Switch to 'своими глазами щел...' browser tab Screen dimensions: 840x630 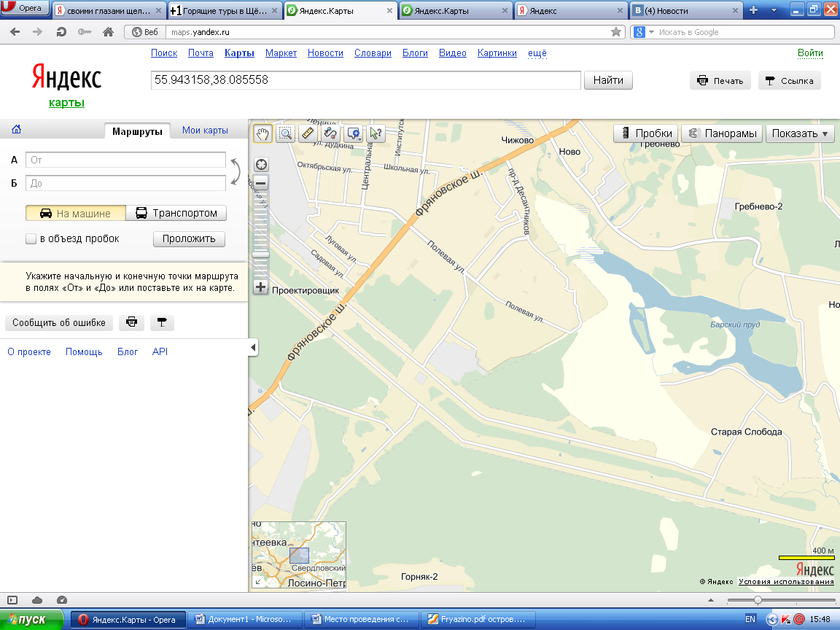[x=109, y=11]
